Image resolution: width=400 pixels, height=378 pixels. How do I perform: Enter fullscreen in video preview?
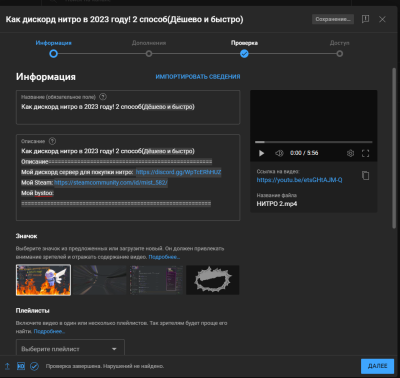[366, 153]
